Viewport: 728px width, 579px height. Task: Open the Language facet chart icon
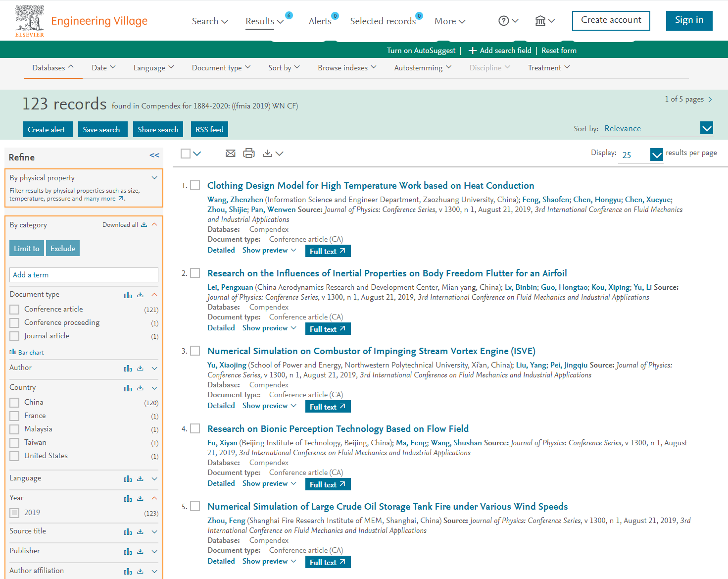128,479
